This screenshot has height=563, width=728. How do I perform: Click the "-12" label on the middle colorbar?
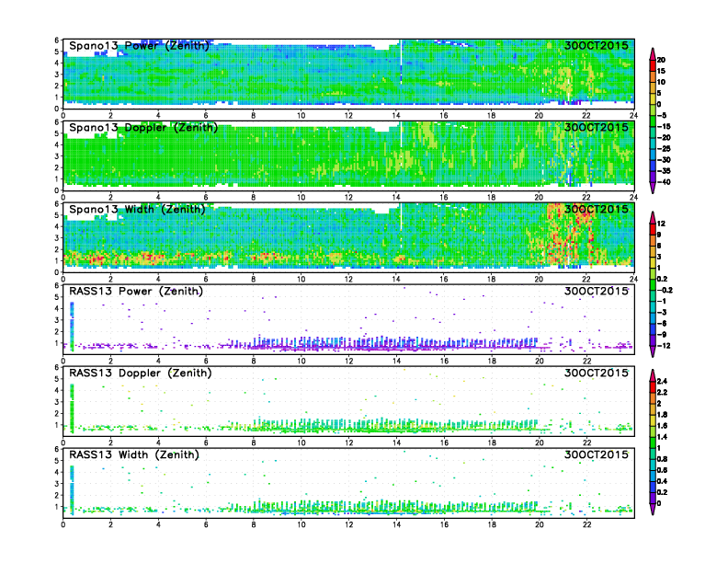click(664, 346)
